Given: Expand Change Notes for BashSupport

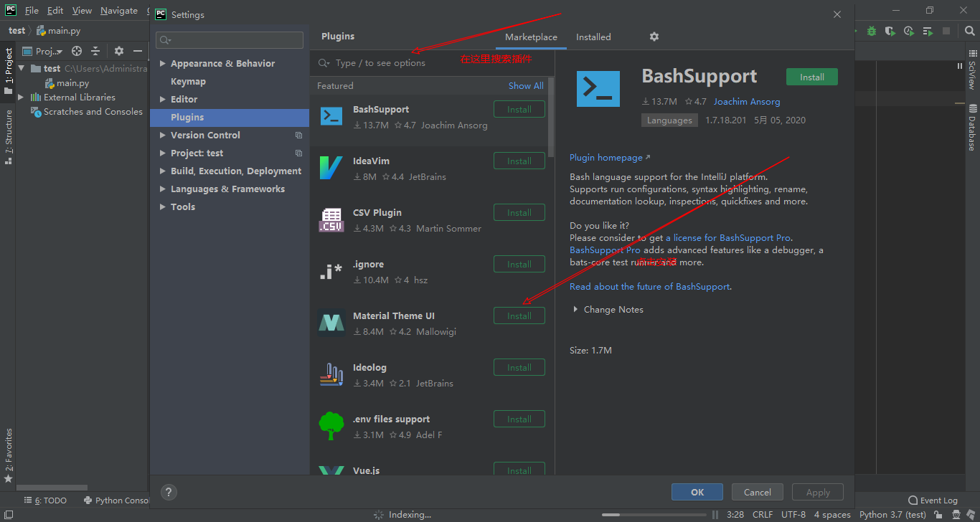Looking at the screenshot, I should (575, 310).
